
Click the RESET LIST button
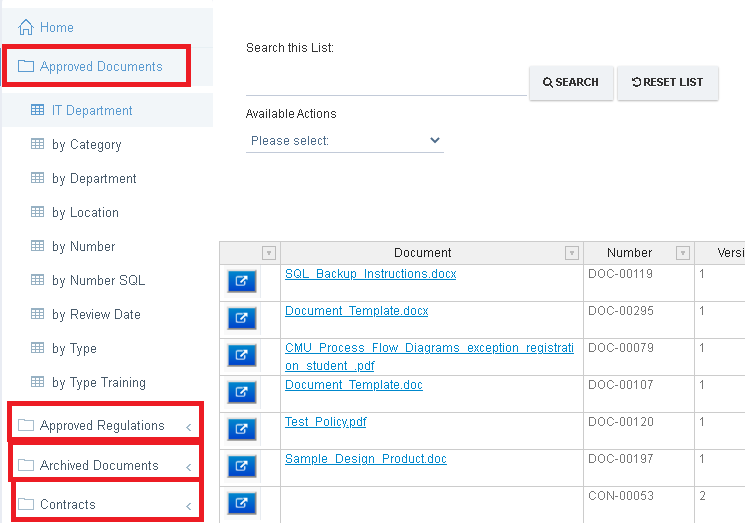pos(668,83)
